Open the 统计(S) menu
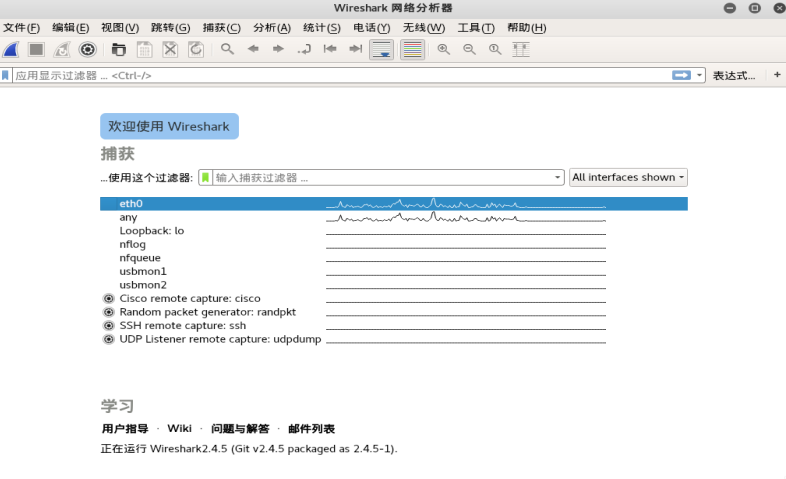The width and height of the screenshot is (786, 479). [322, 28]
